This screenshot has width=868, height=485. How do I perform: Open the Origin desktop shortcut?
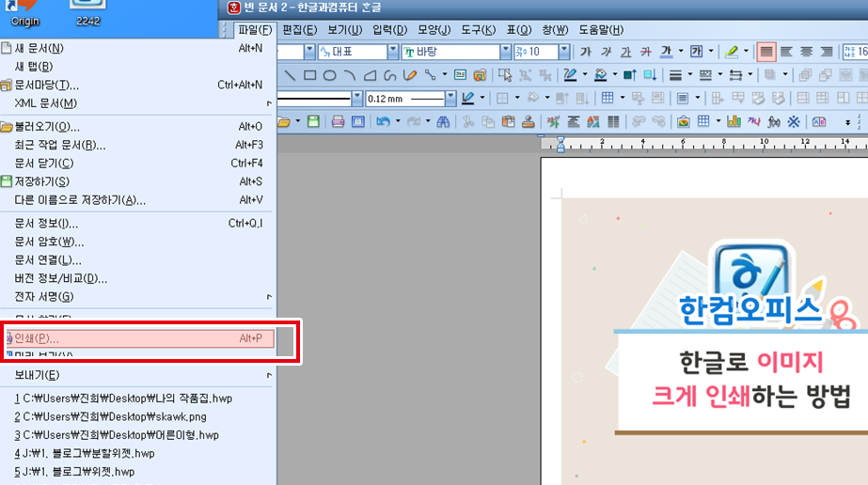click(24, 13)
